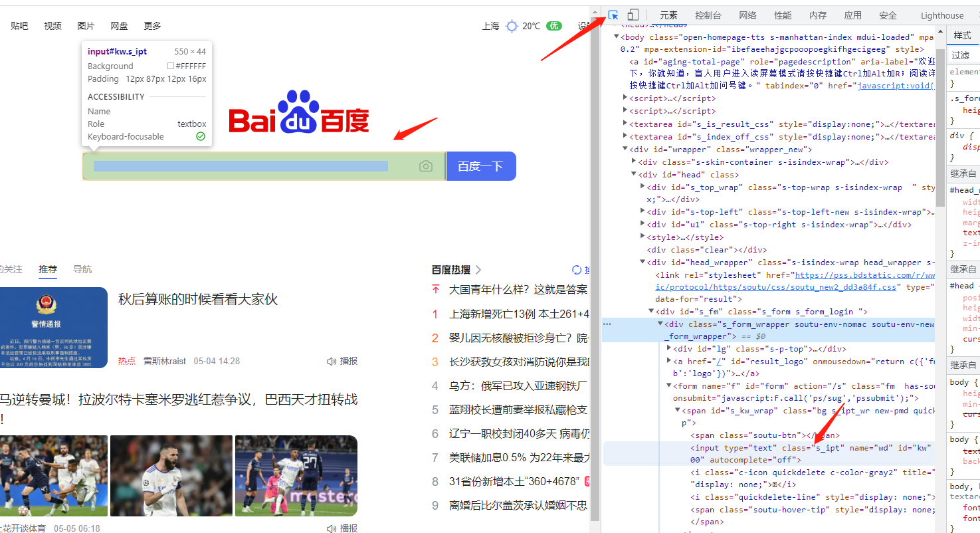Click the top arrow icon before 大国青年什么样
The image size is (980, 533).
click(x=436, y=289)
